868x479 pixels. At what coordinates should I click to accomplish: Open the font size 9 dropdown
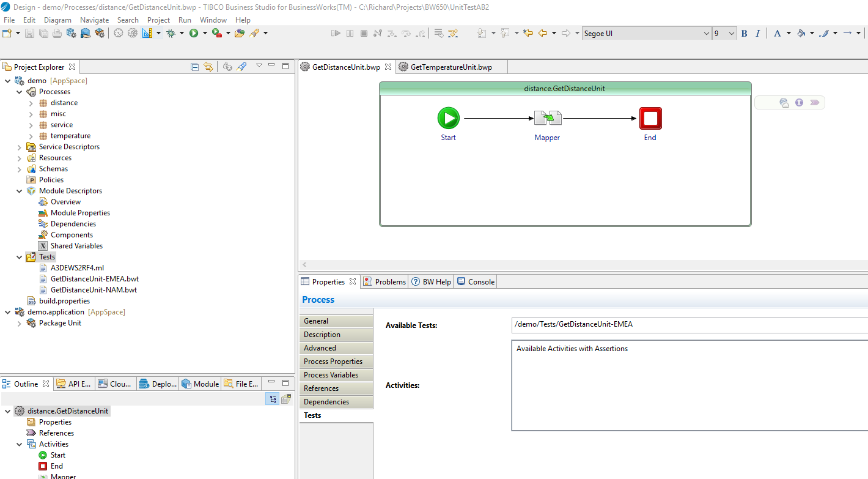point(732,34)
